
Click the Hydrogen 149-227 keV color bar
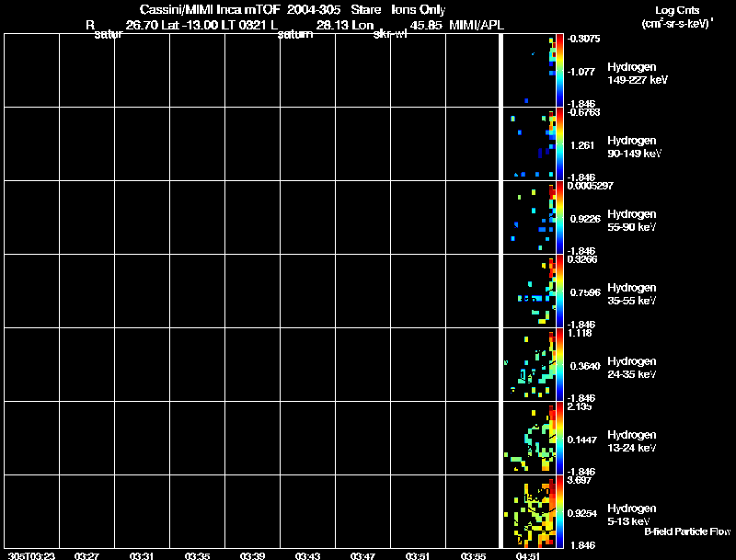click(x=559, y=71)
